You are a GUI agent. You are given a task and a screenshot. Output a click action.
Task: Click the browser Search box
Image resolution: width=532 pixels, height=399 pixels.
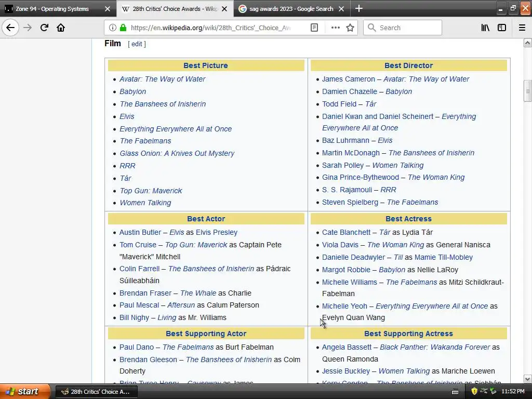coord(403,28)
